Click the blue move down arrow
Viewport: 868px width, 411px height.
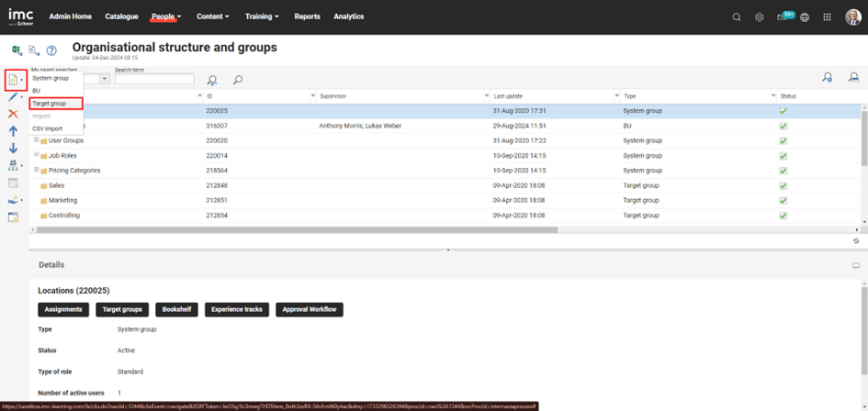coord(13,149)
